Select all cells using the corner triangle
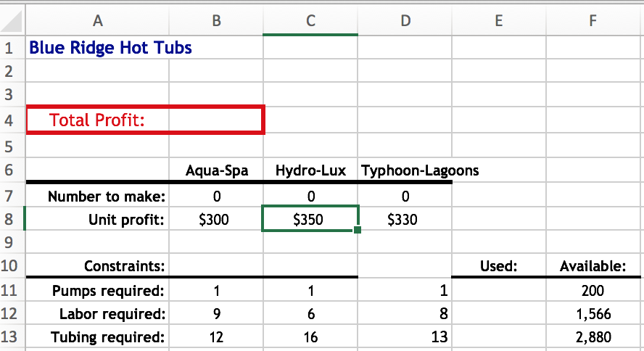 (x=12, y=20)
